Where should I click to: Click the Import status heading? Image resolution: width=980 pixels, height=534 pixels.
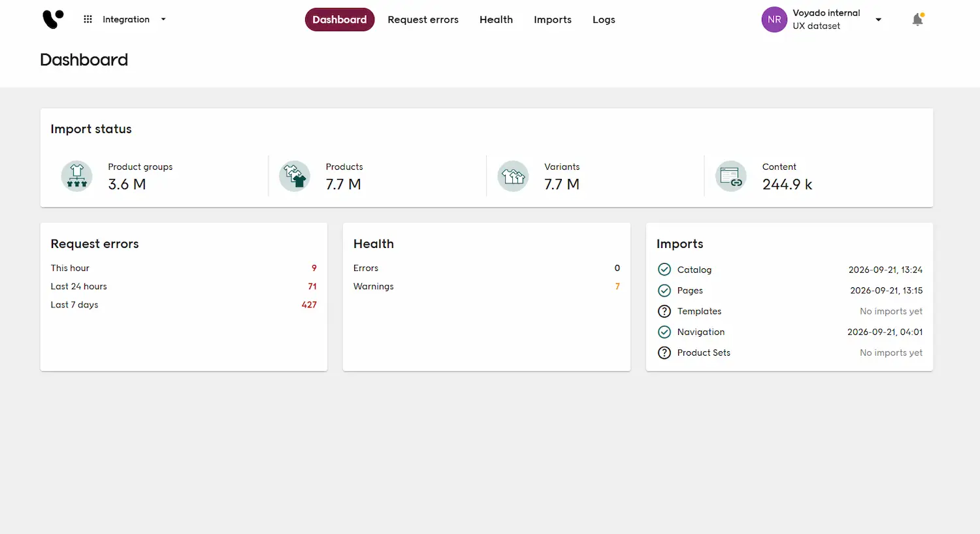91,129
